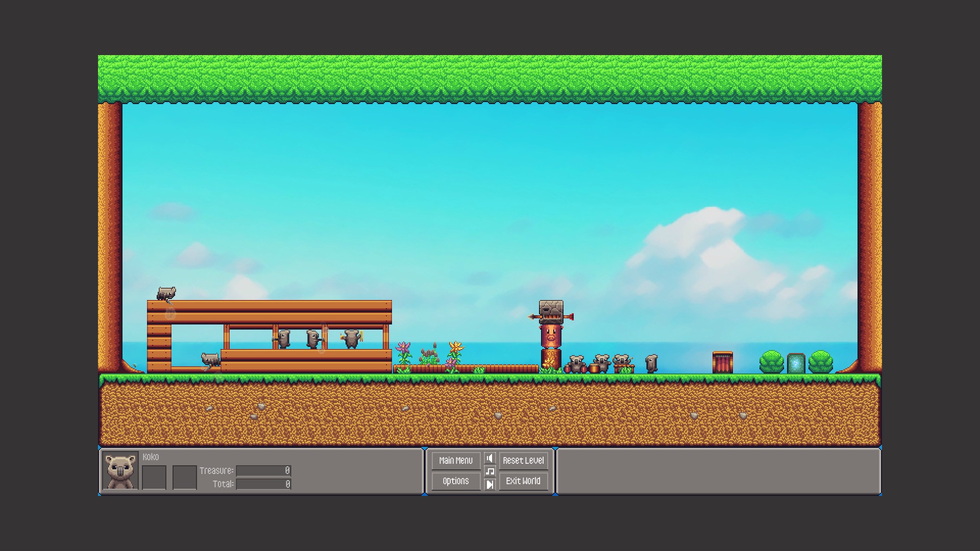
Task: Toggle the music note button
Action: pos(489,471)
